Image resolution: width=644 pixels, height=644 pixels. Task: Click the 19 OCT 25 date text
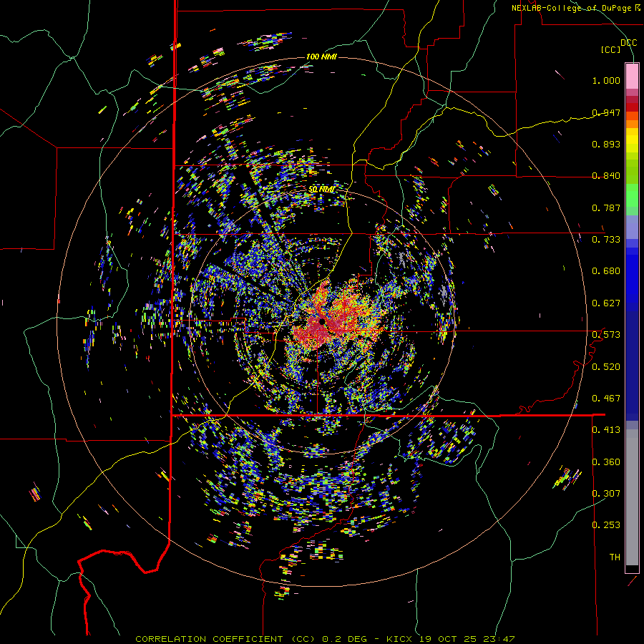point(448,639)
